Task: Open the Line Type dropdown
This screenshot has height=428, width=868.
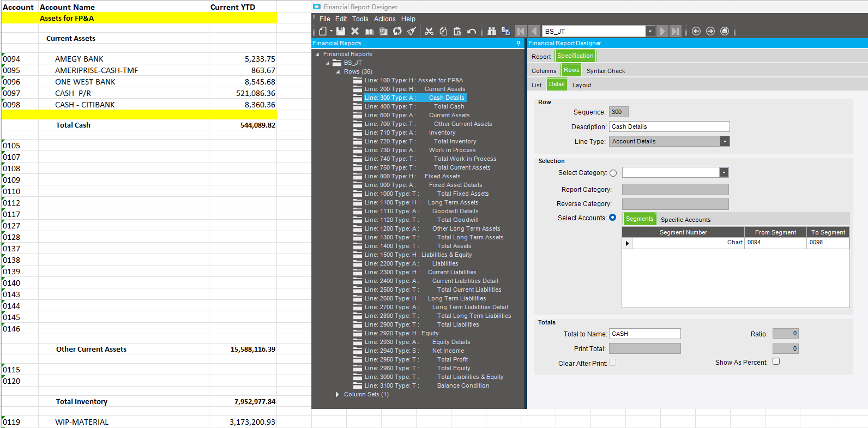Action: click(725, 141)
